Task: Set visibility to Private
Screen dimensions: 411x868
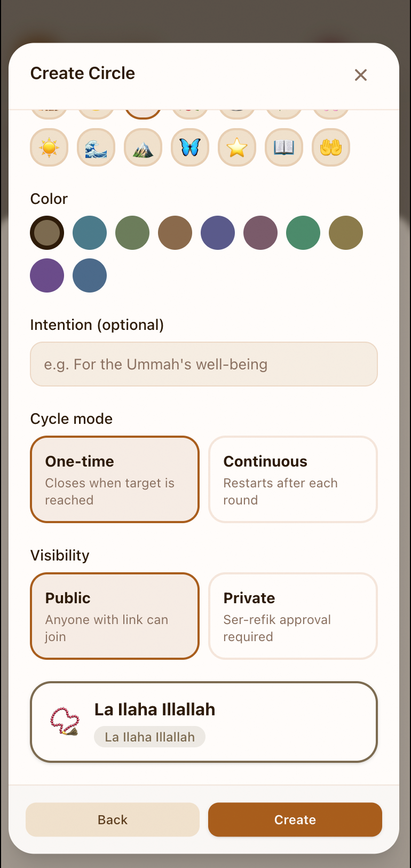Action: tap(293, 616)
